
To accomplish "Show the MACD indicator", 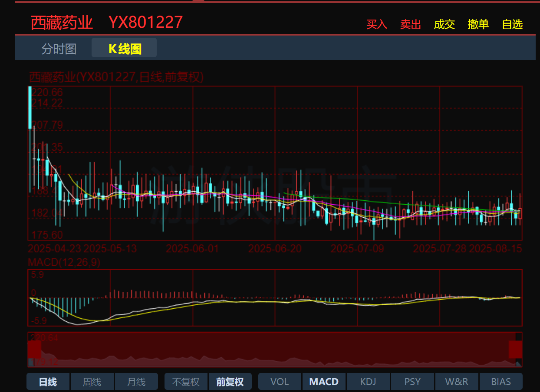I will coord(324,382).
